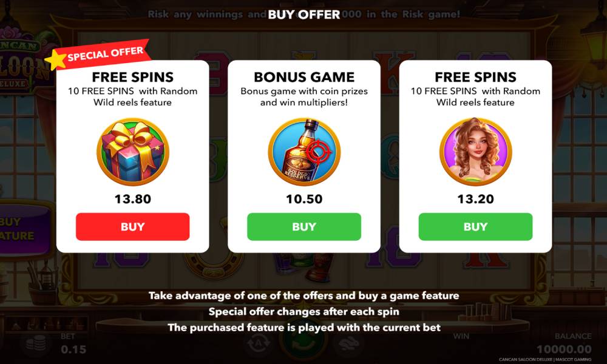Click the yellow star on Special Offer ribbon

[x=56, y=60]
